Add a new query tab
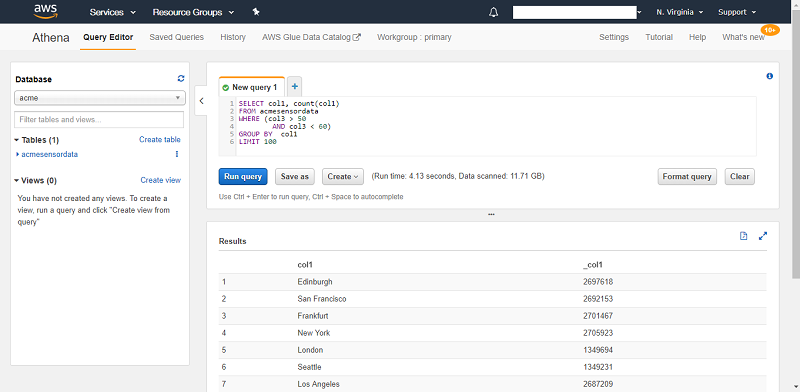The width and height of the screenshot is (800, 392). tap(294, 87)
